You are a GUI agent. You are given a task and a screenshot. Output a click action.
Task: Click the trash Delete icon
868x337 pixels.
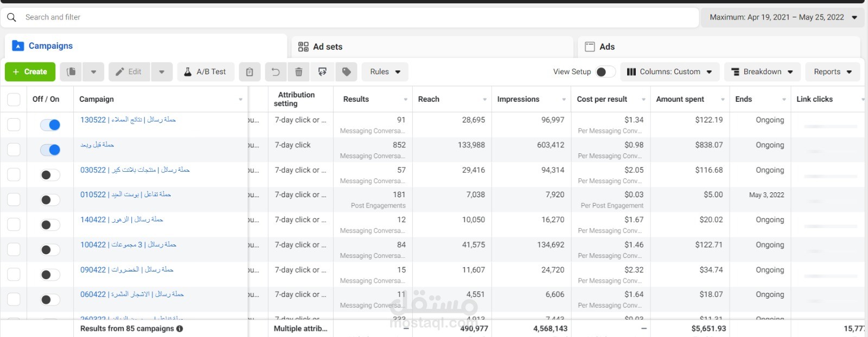(298, 72)
